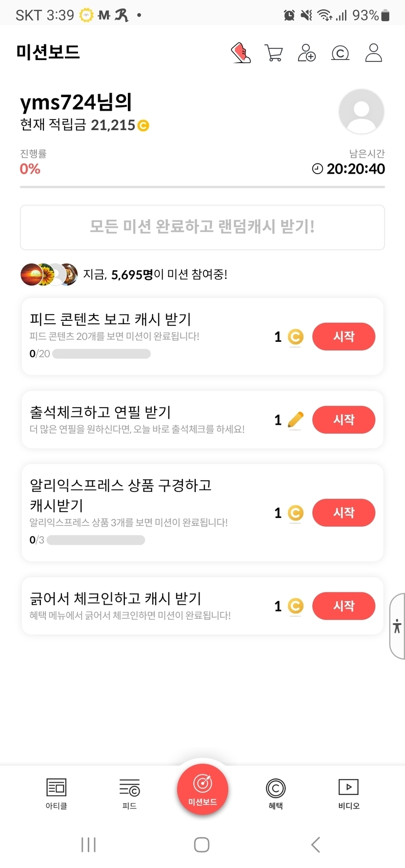
Task: Start the 출석체크하고 연필 받기 mission
Action: (344, 420)
